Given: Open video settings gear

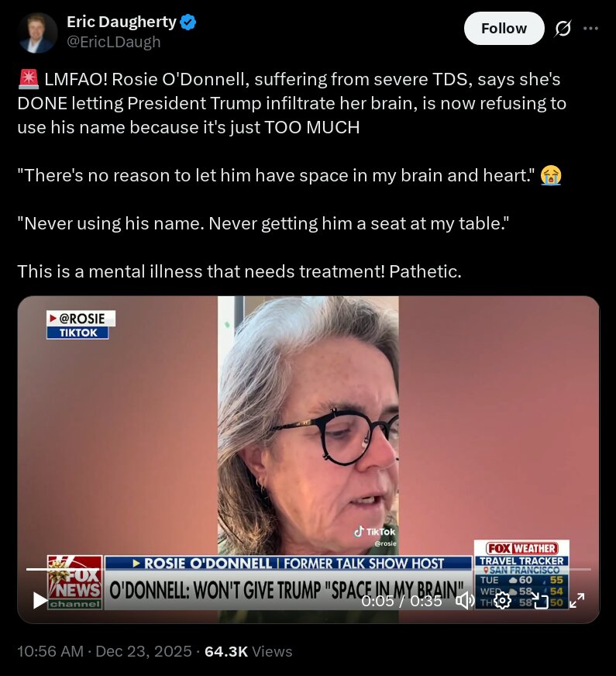Looking at the screenshot, I should [502, 600].
